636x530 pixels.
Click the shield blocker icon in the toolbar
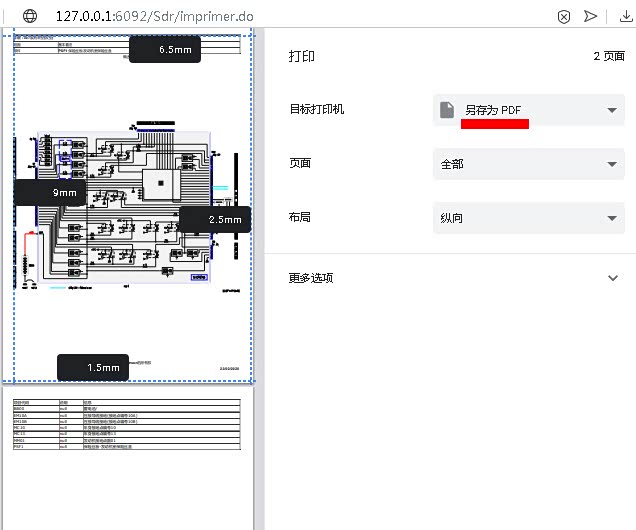[564, 16]
